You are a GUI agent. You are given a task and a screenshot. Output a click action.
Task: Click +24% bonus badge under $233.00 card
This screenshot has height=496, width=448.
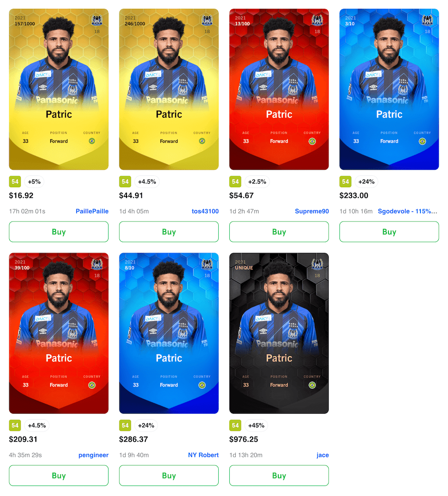point(367,182)
